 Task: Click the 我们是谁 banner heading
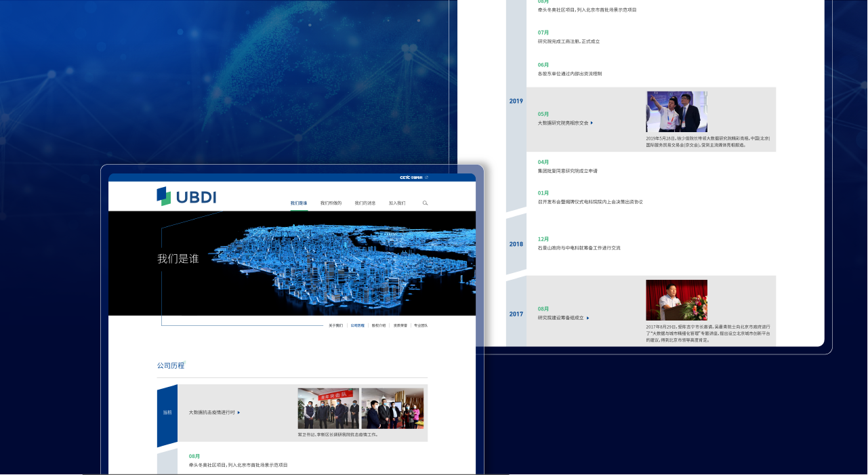click(x=178, y=259)
